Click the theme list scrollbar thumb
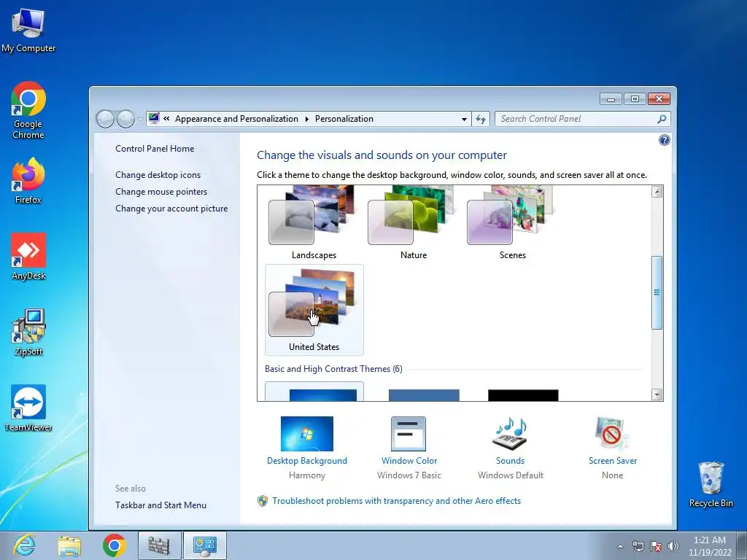747x560 pixels. [657, 292]
